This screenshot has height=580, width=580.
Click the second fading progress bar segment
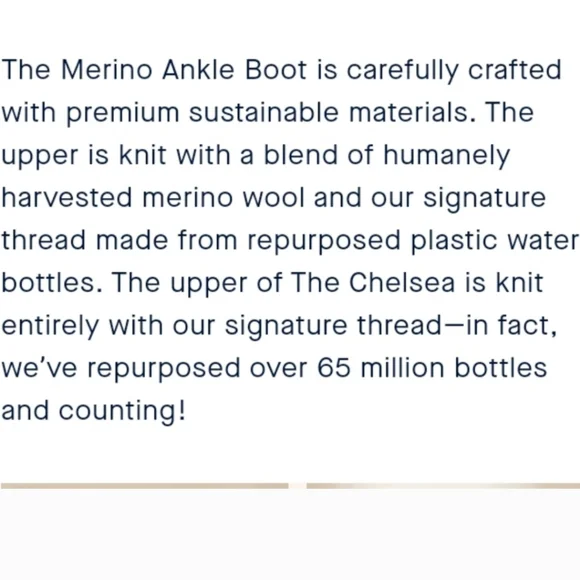coord(443,486)
